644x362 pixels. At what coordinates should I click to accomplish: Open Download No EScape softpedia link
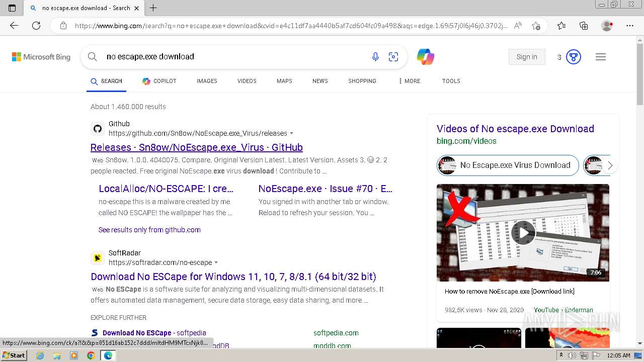(154, 333)
